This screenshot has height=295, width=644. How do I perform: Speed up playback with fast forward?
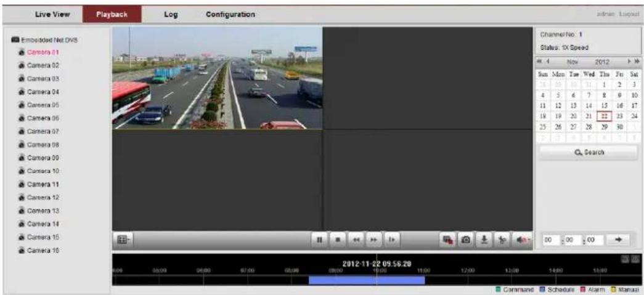[373, 240]
